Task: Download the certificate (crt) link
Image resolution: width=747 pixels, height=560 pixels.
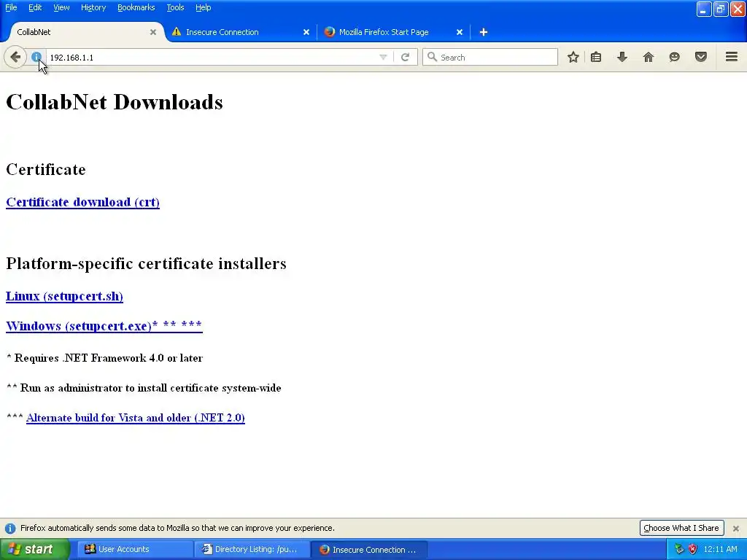Action: [82, 202]
